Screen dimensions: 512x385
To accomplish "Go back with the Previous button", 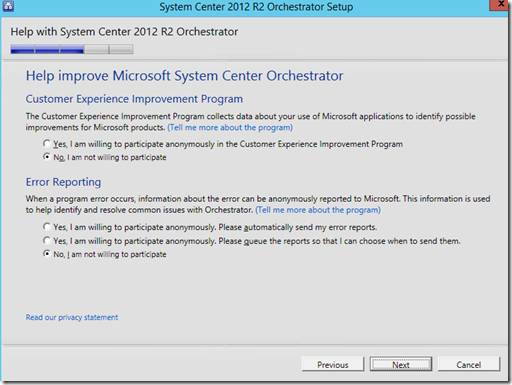I will (333, 364).
